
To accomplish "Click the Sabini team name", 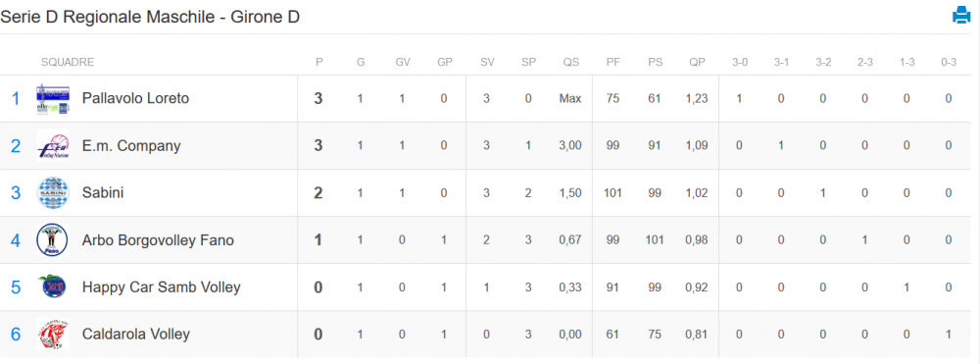I will point(103,192).
